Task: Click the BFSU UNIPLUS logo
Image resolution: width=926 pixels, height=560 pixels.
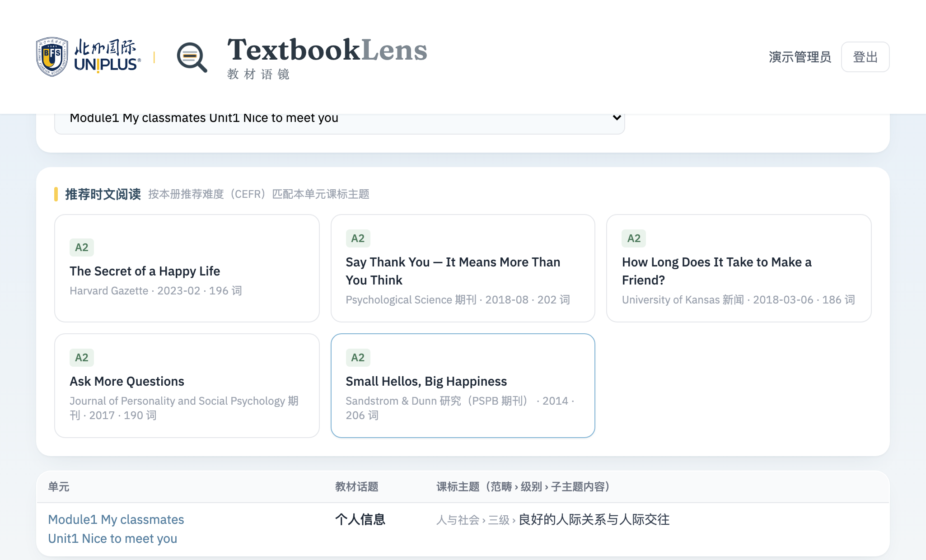Action: 88,57
